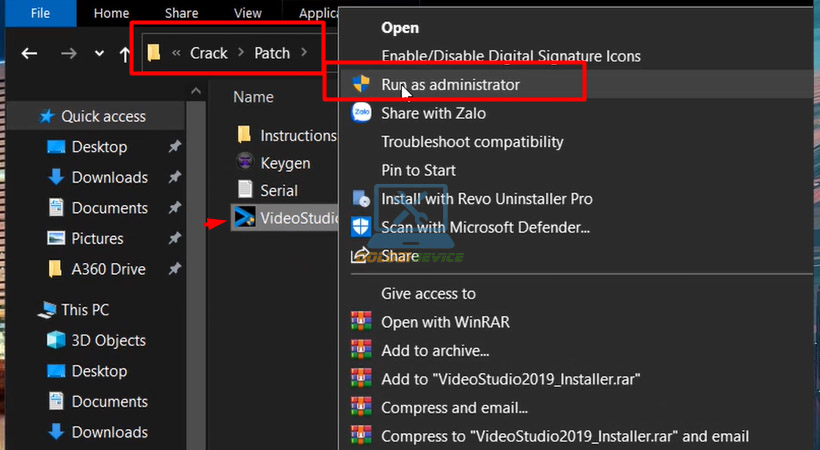Image resolution: width=820 pixels, height=450 pixels.
Task: Select the Keygen file icon
Action: point(244,162)
